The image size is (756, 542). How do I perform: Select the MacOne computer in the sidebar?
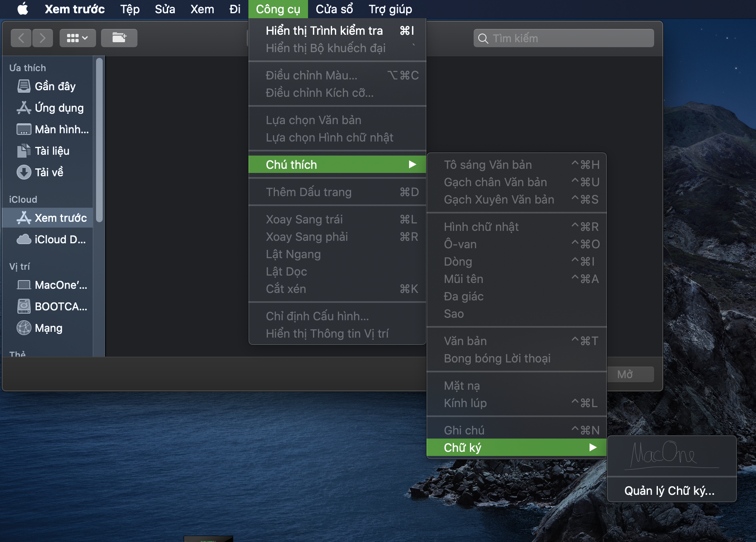point(48,285)
